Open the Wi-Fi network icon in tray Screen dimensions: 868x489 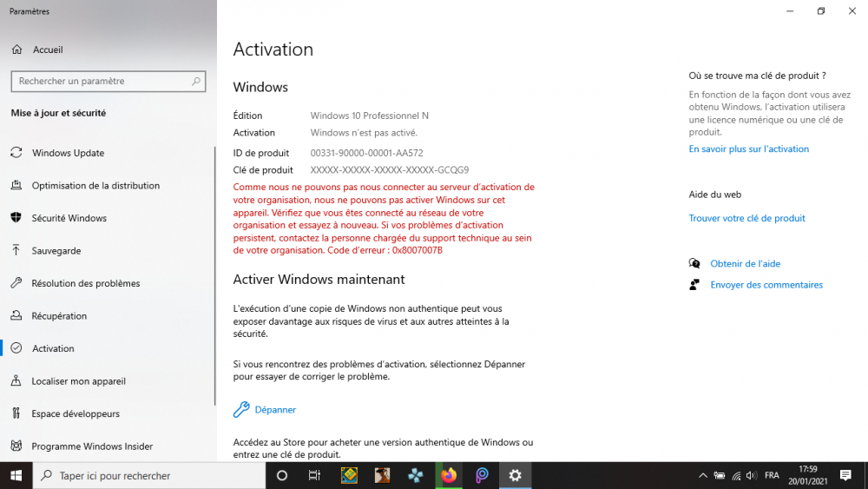[736, 476]
